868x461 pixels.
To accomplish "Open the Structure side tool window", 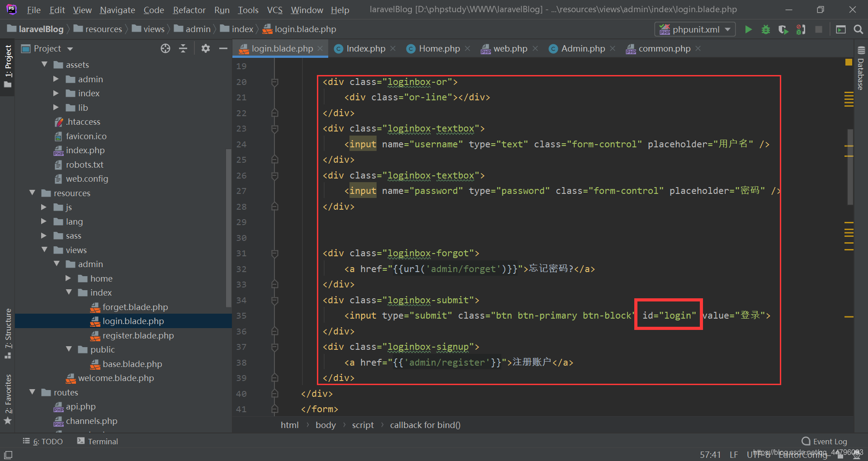I will coord(8,334).
